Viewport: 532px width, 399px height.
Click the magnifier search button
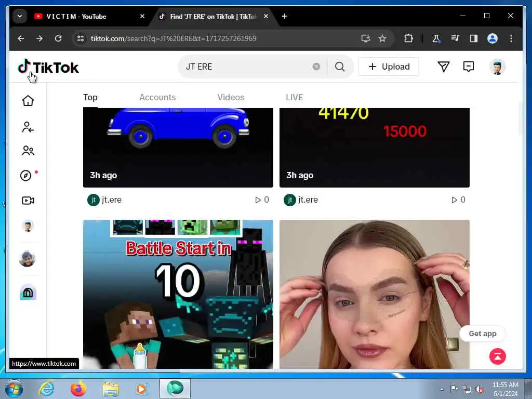[340, 66]
